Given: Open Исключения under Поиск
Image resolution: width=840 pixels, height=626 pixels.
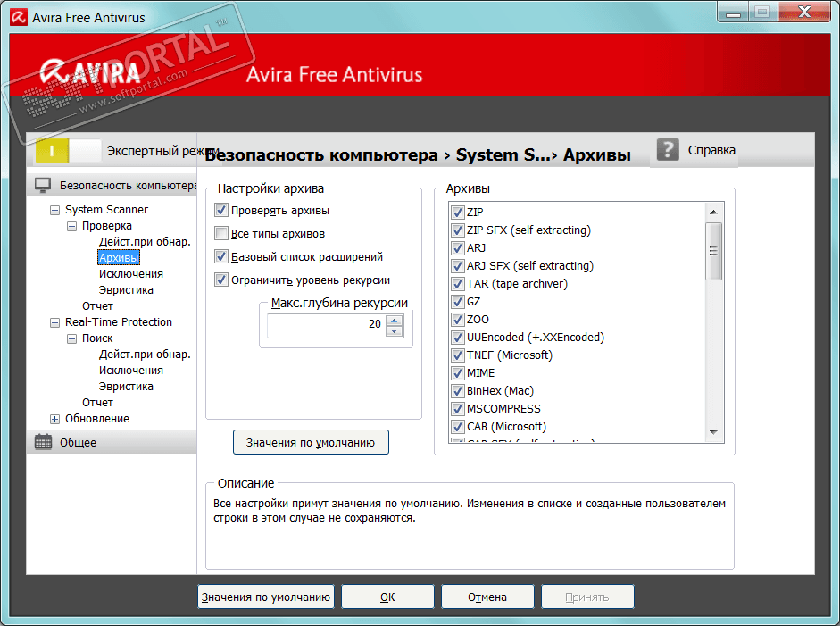Looking at the screenshot, I should tap(130, 371).
